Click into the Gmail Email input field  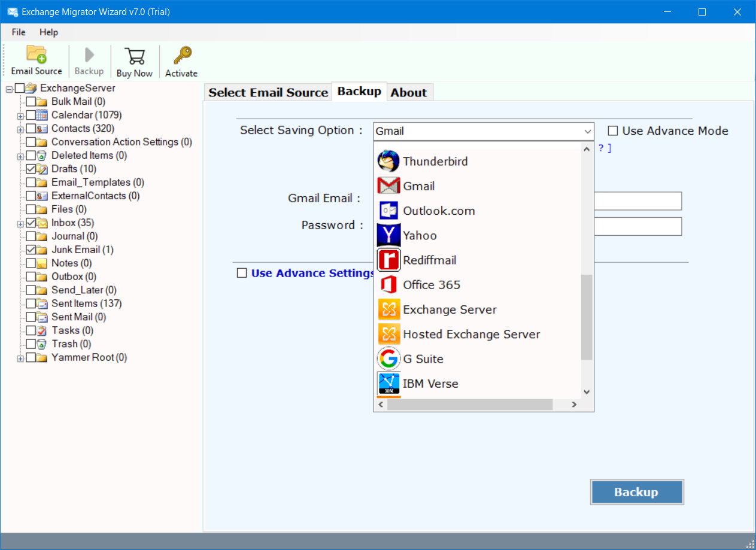[x=637, y=201]
